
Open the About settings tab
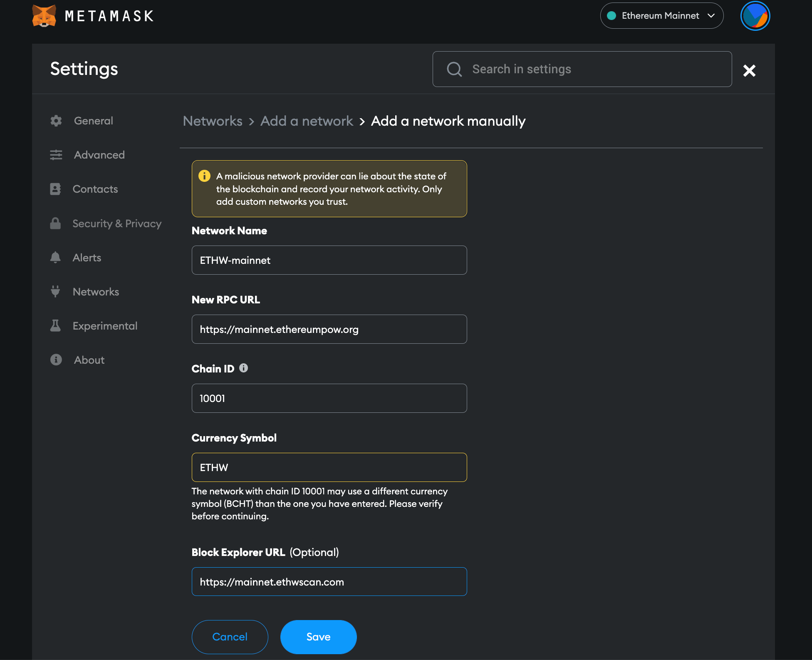[89, 360]
